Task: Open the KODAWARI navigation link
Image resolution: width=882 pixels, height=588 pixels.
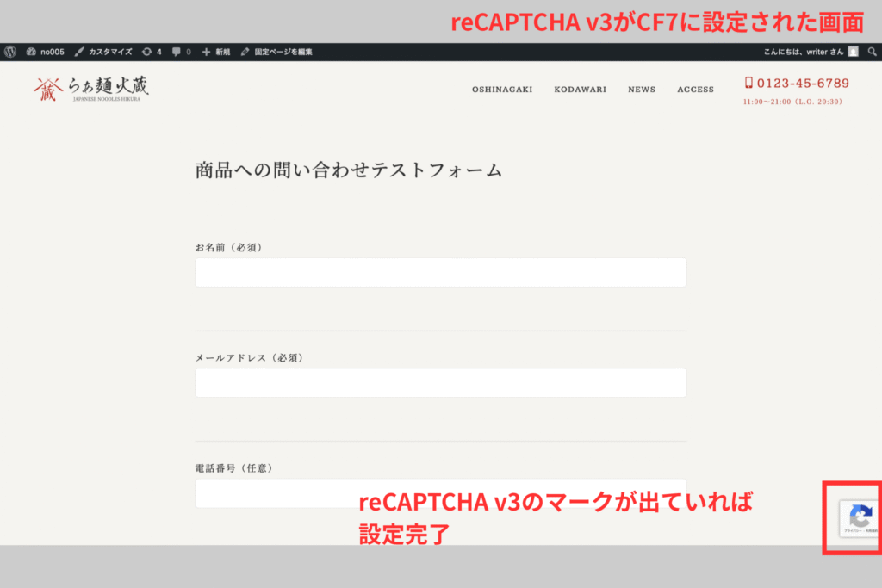Action: coord(580,90)
